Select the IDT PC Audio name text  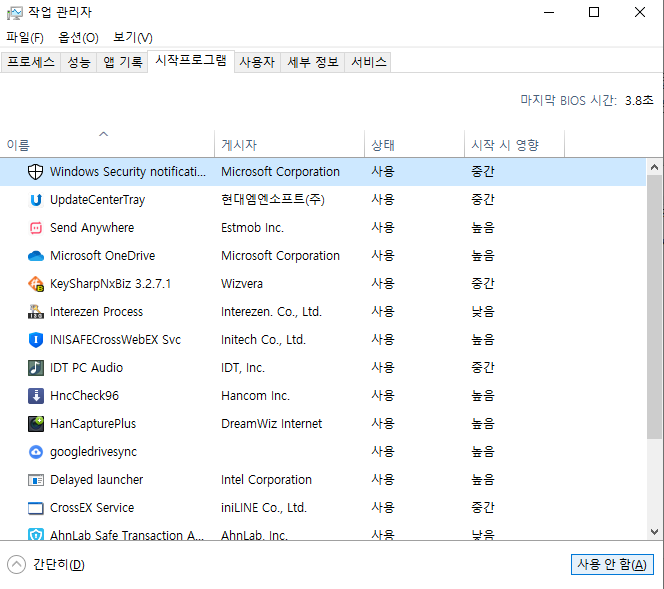click(x=86, y=368)
